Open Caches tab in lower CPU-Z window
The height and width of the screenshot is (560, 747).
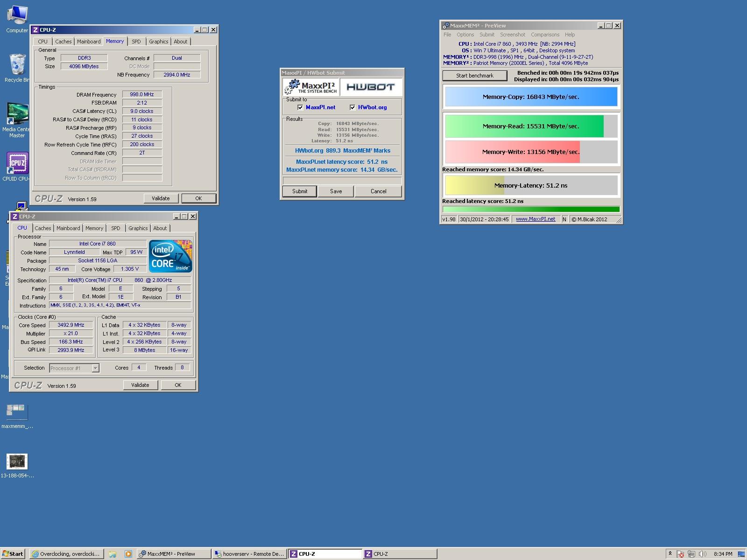(x=43, y=228)
